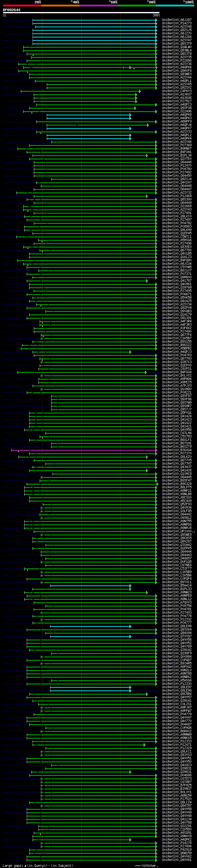
Task: Click the UniRef100_C4P6Y3 label
Action: pos(177,91)
